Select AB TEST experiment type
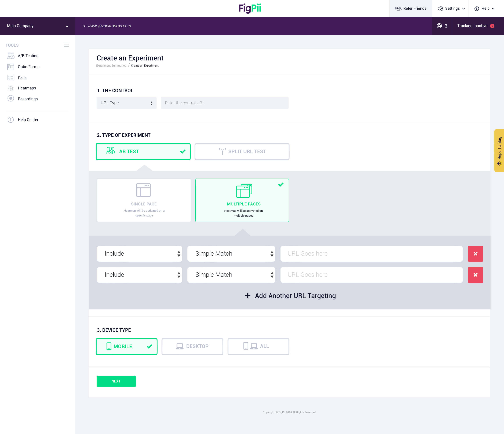This screenshot has width=504, height=434. pyautogui.click(x=143, y=151)
